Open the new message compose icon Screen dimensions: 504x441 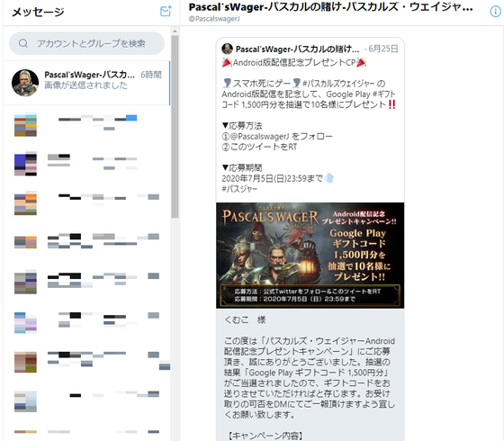(x=166, y=11)
